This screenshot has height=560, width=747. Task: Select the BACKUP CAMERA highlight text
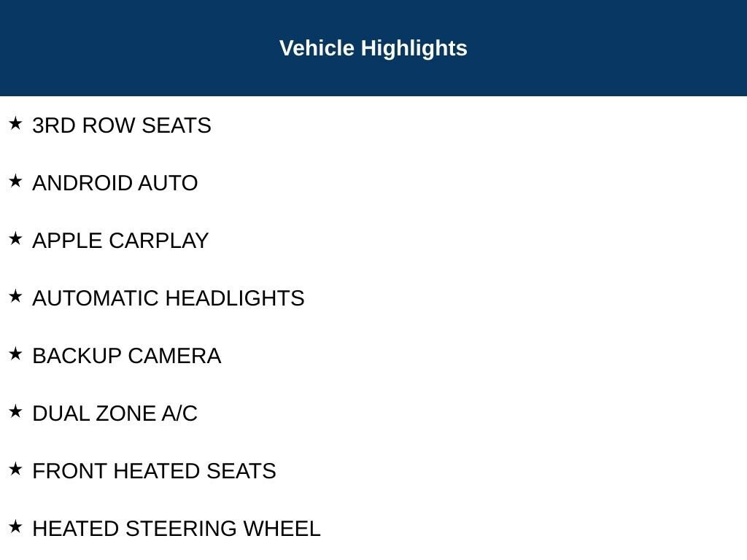coord(127,356)
